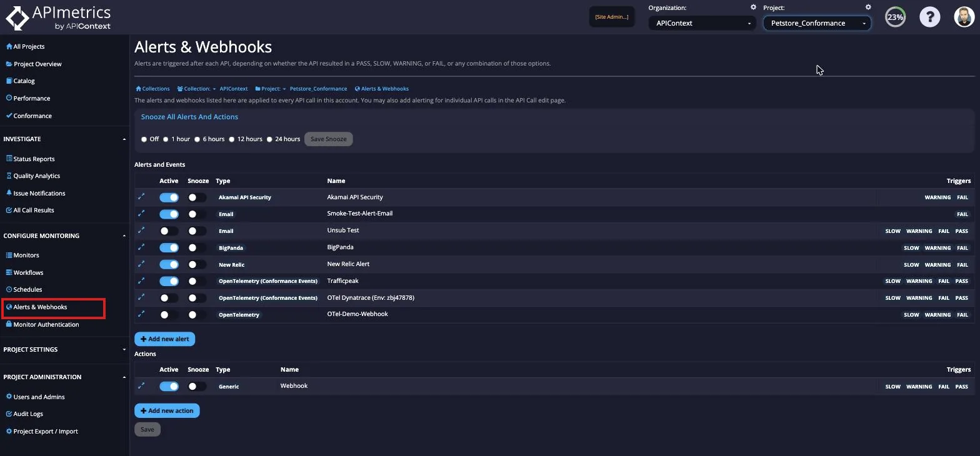Follow the Petstore_Conformance breadcrumb link
This screenshot has width=980, height=456.
coord(318,89)
